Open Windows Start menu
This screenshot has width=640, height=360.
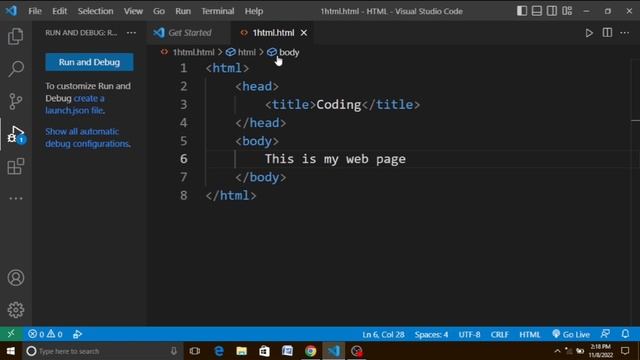(11, 351)
